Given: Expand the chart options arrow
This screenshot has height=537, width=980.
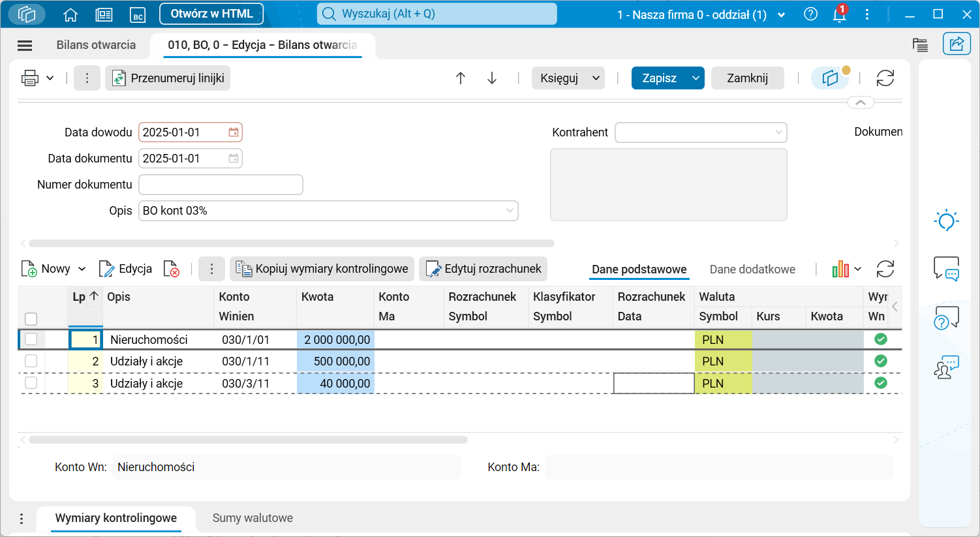Looking at the screenshot, I should [x=858, y=269].
